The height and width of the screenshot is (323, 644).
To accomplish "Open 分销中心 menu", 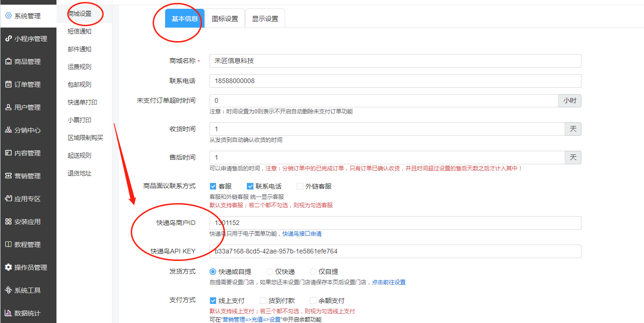I will tap(28, 130).
